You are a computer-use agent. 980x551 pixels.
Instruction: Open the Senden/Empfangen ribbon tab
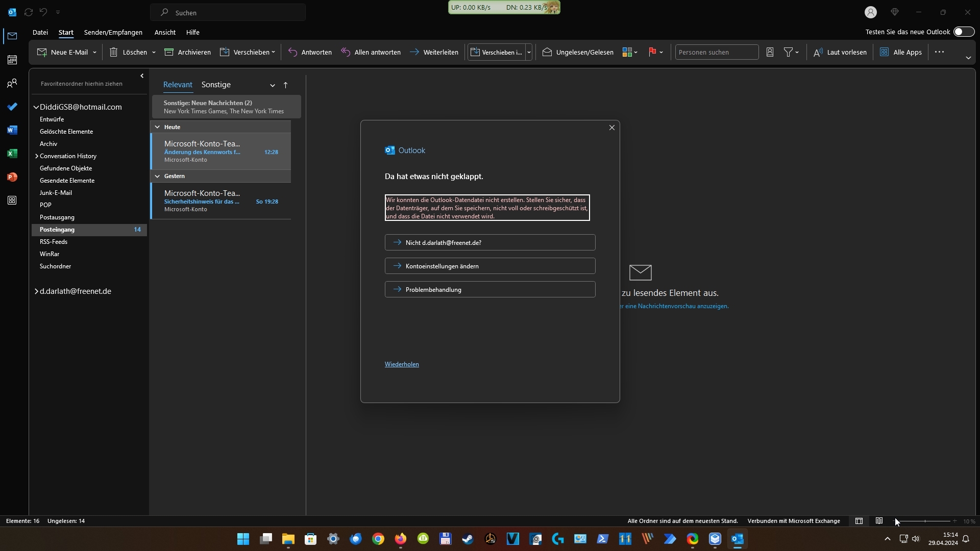click(x=113, y=32)
